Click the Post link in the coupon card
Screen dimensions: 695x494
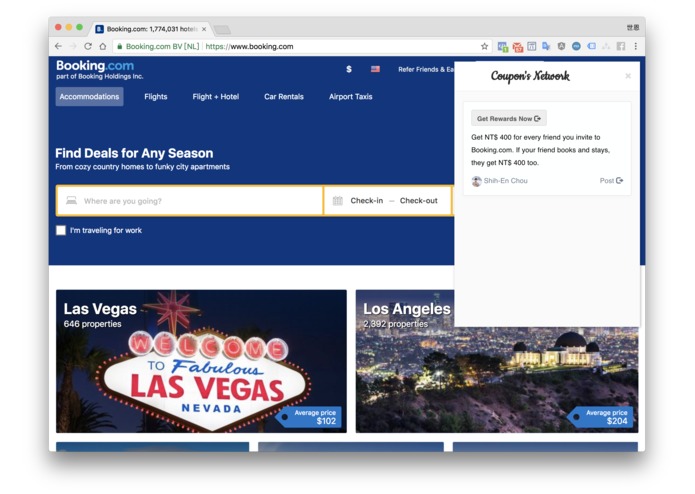[611, 180]
